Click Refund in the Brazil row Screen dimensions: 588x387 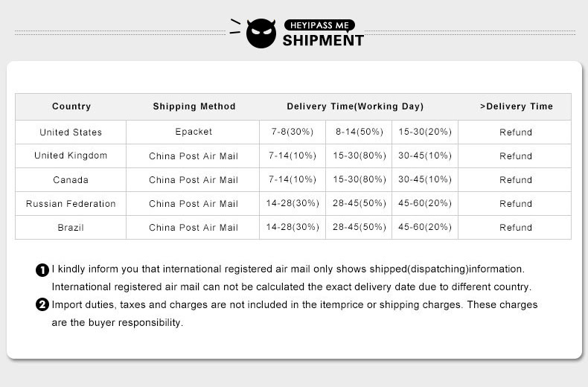coord(516,228)
